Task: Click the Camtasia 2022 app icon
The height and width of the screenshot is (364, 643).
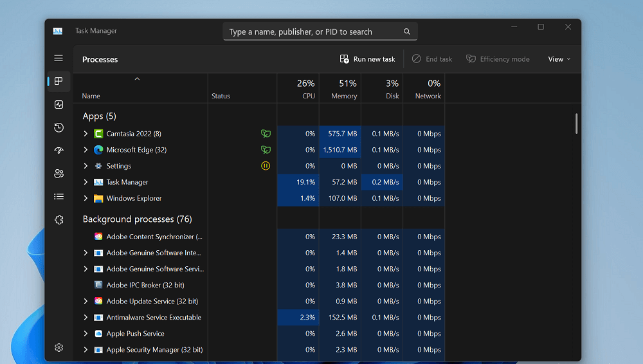Action: 98,134
